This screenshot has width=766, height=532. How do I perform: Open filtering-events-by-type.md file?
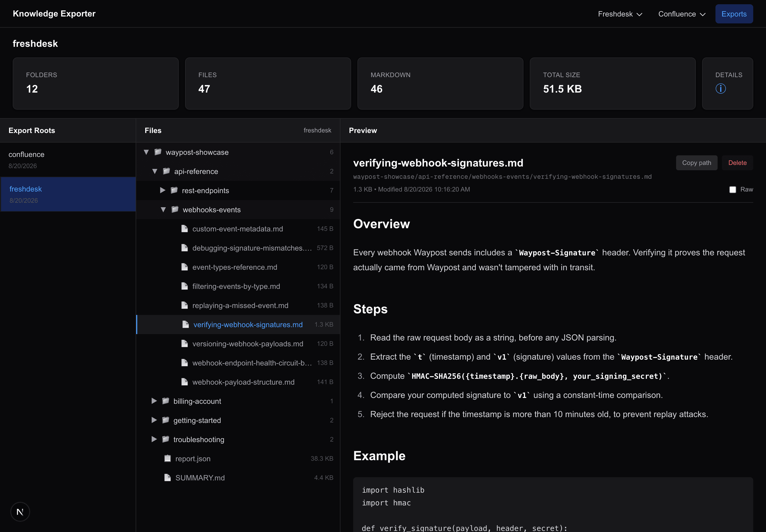tap(238, 286)
